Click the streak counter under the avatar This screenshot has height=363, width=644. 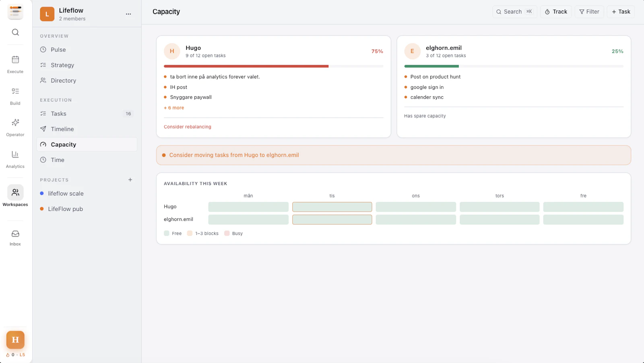point(15,355)
